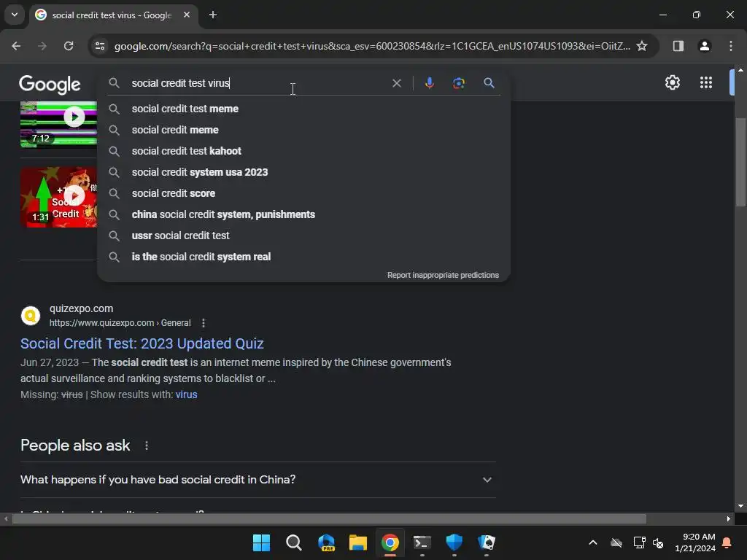Click the OneDrive cloud tray icon
This screenshot has width=747, height=560.
point(616,542)
